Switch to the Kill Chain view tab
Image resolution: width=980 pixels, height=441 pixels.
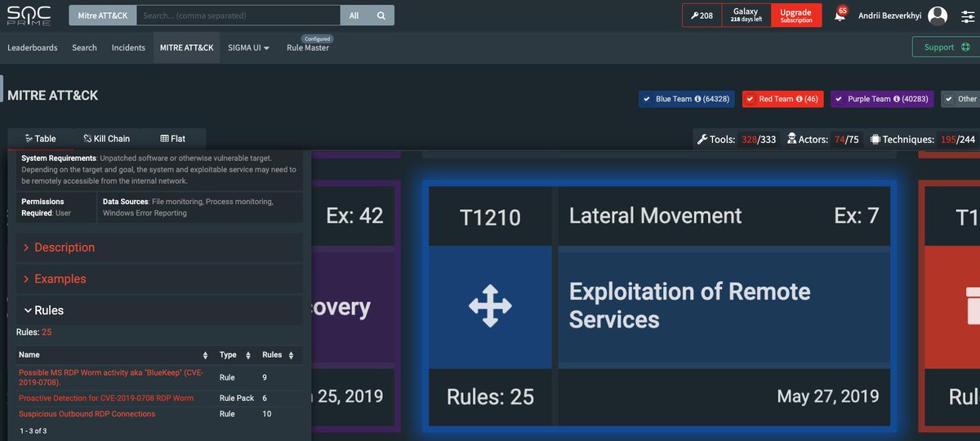click(x=107, y=139)
